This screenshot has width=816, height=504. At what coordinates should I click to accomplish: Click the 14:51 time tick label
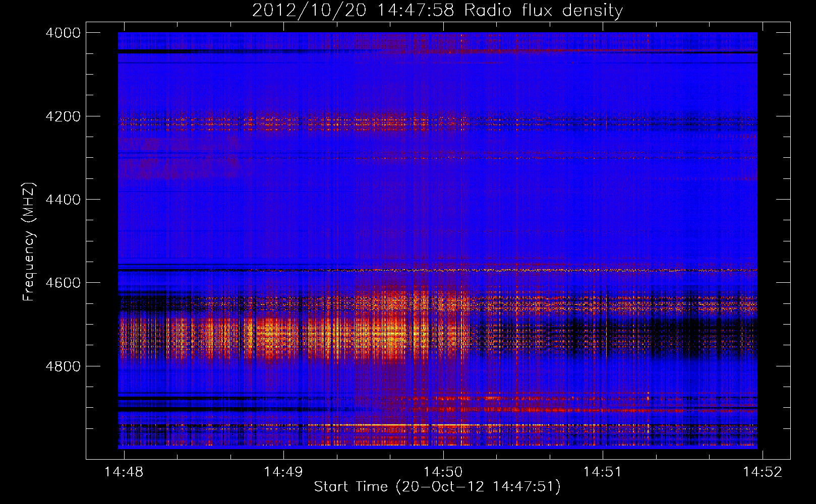[x=603, y=472]
